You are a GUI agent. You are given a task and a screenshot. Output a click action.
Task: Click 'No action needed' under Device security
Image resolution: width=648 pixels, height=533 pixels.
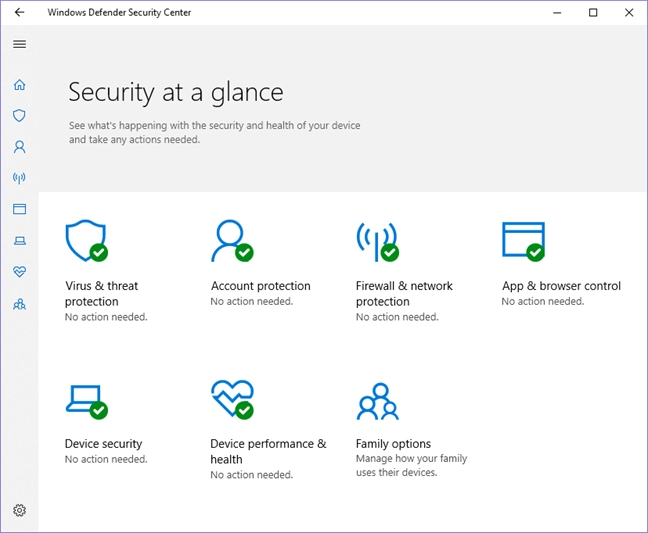pos(106,459)
